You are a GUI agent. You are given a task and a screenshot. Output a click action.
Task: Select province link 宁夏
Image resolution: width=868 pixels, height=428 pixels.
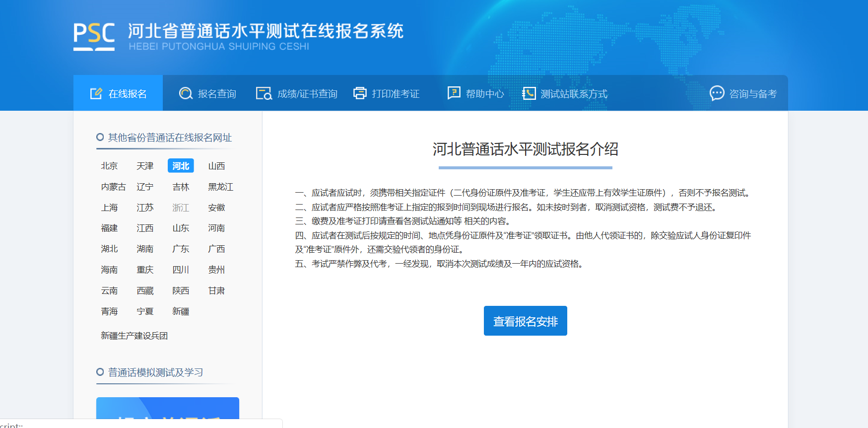point(145,311)
